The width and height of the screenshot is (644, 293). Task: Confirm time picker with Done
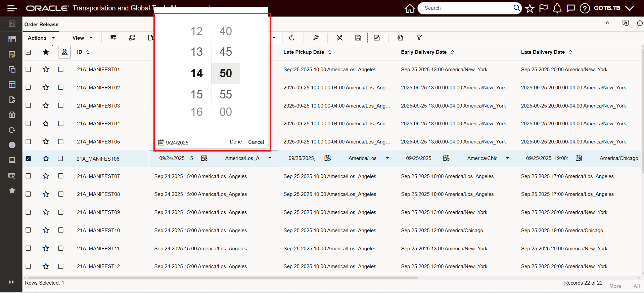tap(236, 142)
